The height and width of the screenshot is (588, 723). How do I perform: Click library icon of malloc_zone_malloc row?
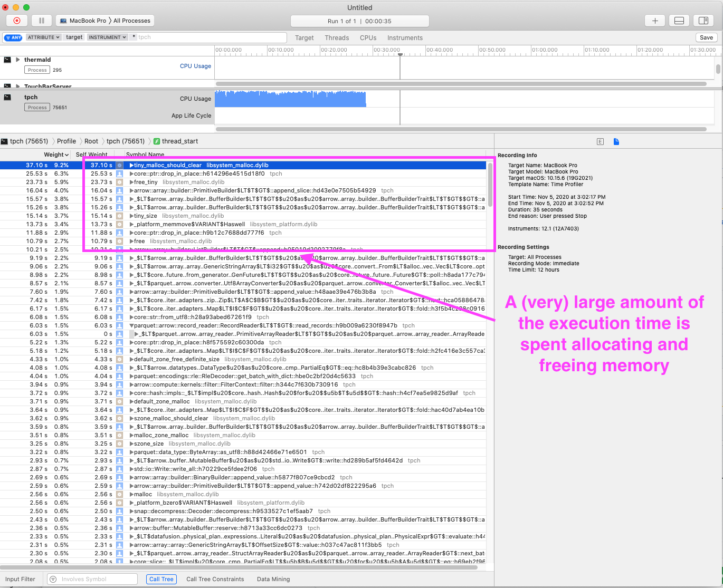point(120,435)
